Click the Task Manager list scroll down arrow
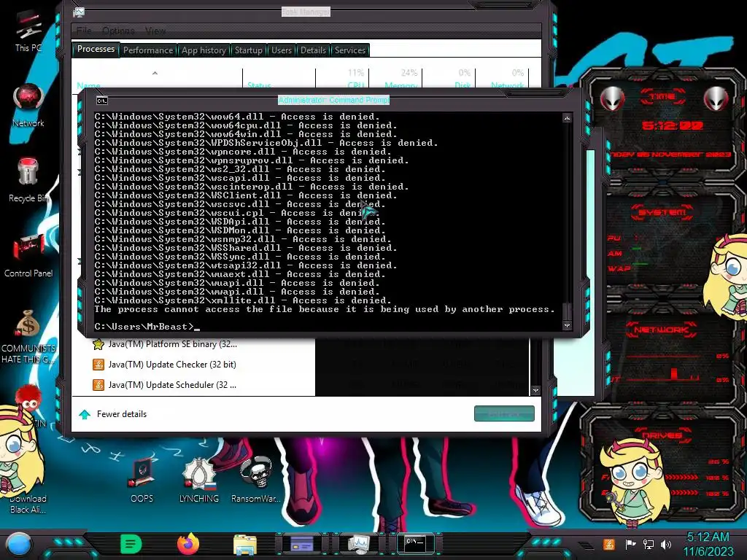 click(535, 391)
